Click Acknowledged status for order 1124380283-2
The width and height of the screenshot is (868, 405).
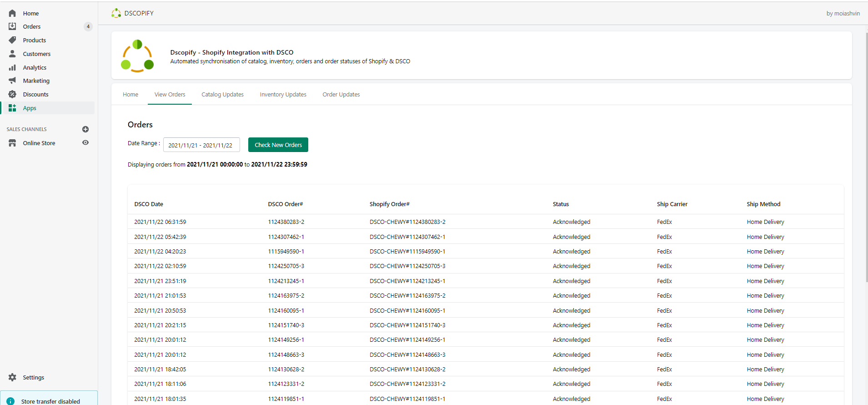tap(572, 222)
